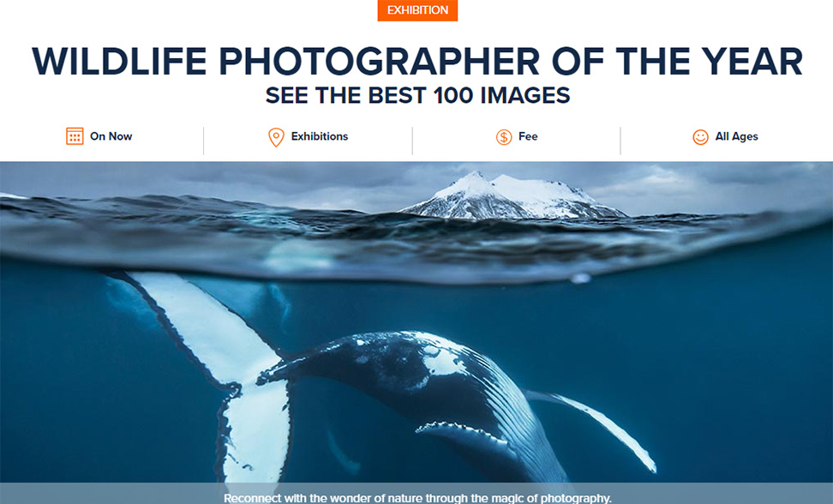Click the Reconnect with the wonder caption text
833x504 pixels.
click(417, 498)
